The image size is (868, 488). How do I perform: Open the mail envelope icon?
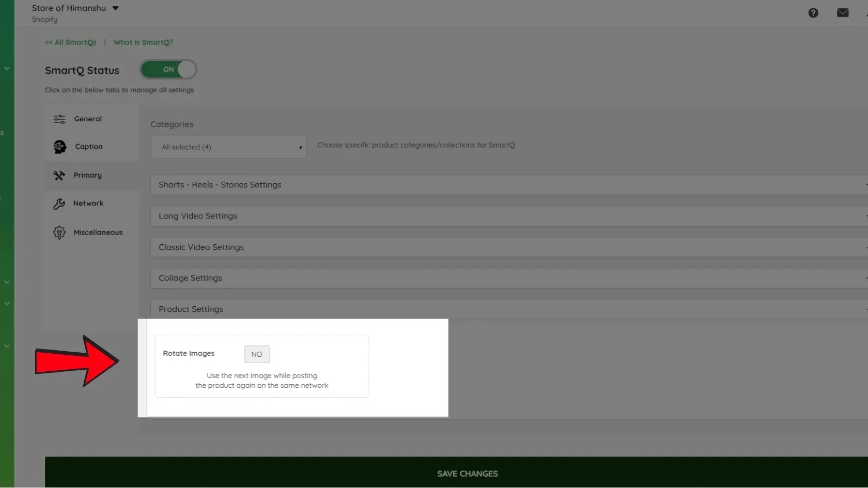point(843,13)
